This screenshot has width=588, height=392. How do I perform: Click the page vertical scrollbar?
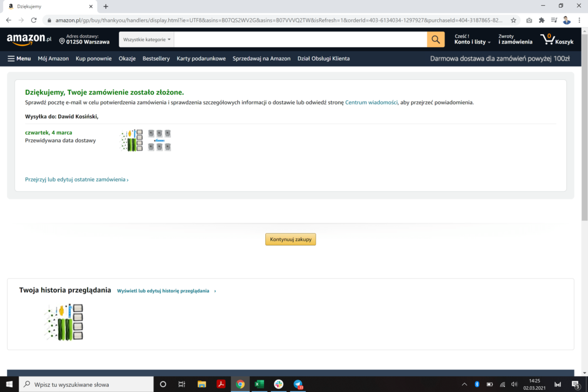584,128
